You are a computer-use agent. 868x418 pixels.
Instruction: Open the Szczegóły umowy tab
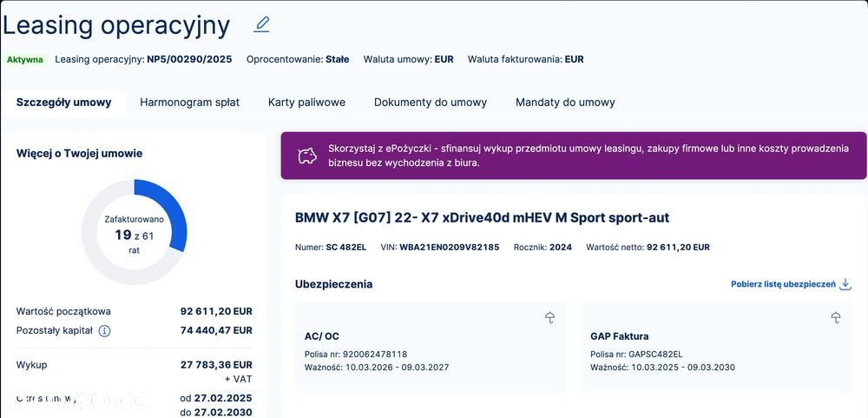pos(63,103)
